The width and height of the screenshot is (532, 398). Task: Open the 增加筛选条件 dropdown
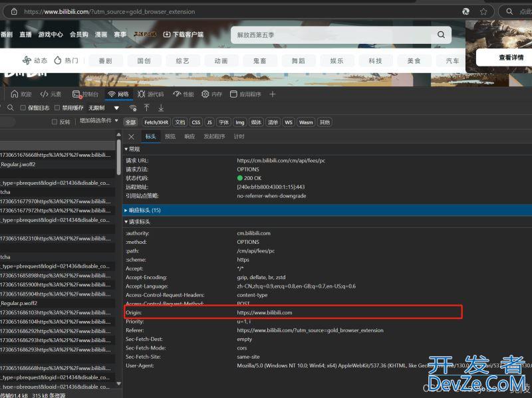click(x=98, y=120)
